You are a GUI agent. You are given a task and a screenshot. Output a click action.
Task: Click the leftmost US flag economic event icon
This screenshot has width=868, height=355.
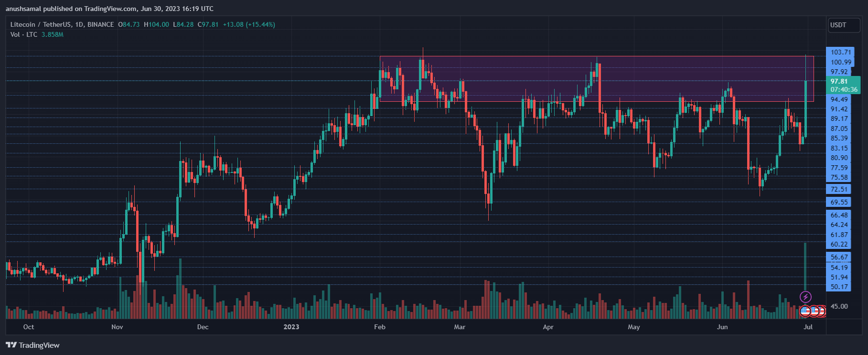coord(805,311)
